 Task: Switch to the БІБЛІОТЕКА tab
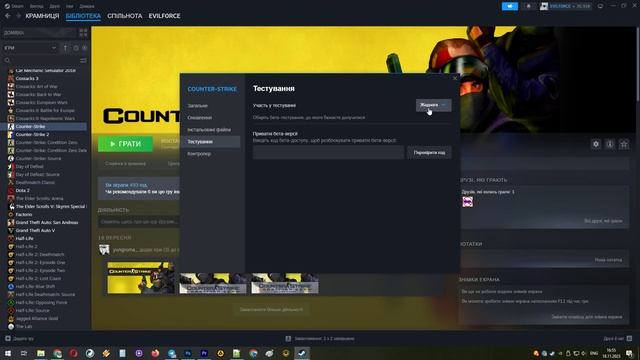click(83, 16)
